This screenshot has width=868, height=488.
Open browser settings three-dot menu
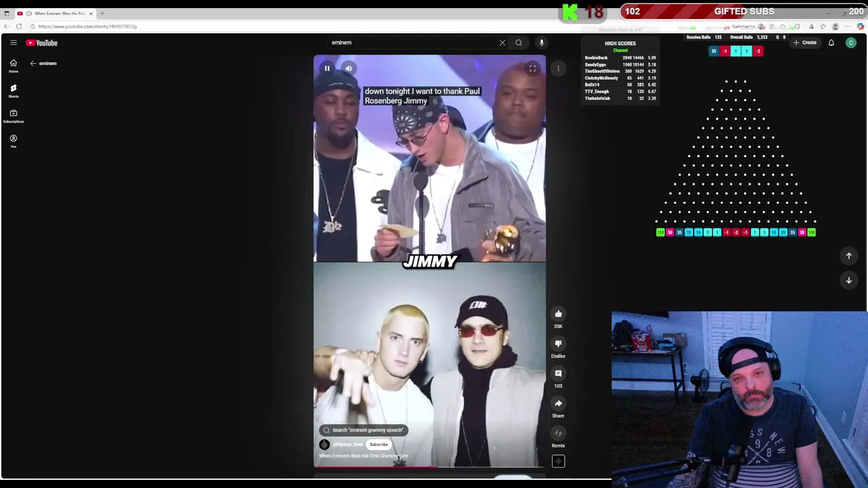pyautogui.click(x=848, y=26)
